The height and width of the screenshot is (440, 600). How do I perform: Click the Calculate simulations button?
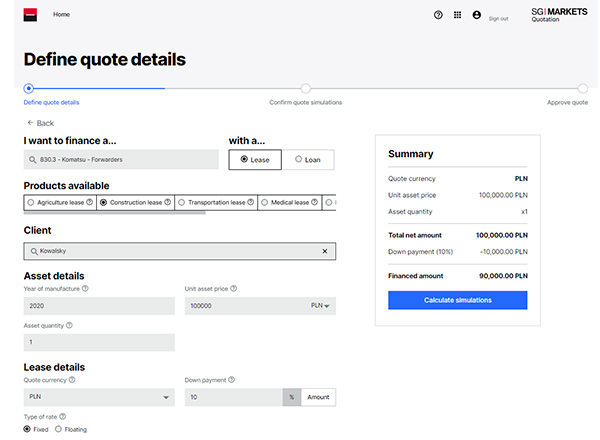point(457,300)
